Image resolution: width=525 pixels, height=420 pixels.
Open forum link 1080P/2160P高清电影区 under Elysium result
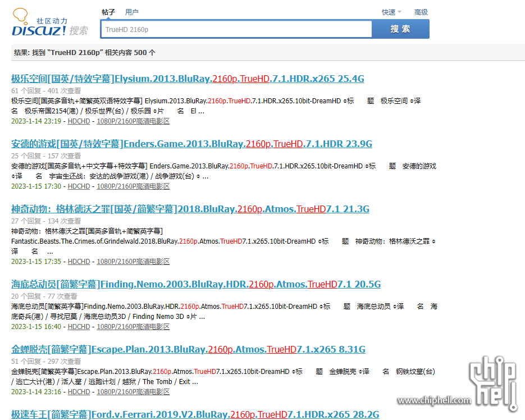(133, 121)
